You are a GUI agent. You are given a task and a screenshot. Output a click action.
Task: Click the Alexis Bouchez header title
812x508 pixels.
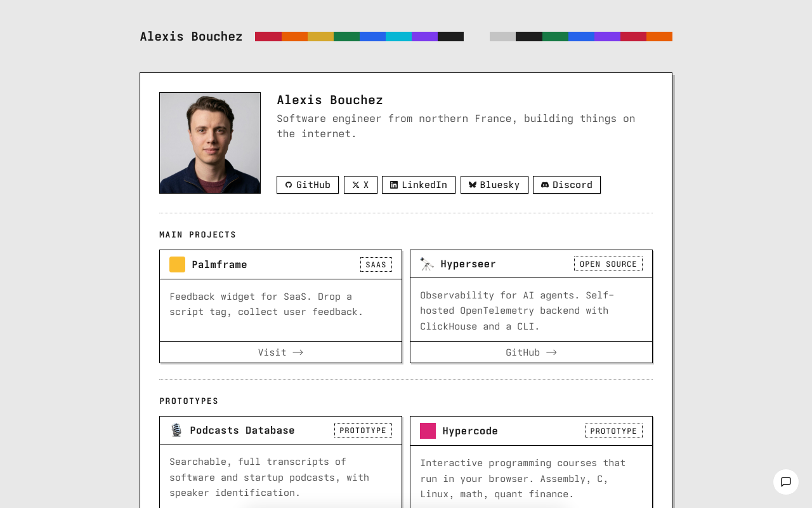coord(191,37)
